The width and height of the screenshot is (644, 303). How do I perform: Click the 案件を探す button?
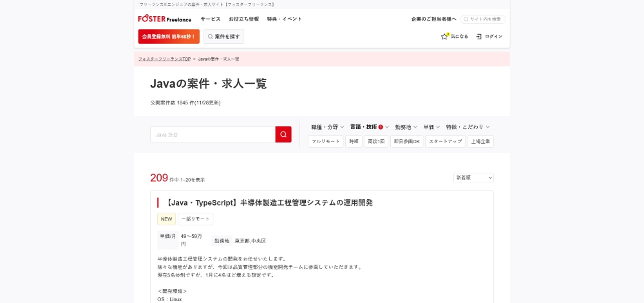tap(224, 37)
